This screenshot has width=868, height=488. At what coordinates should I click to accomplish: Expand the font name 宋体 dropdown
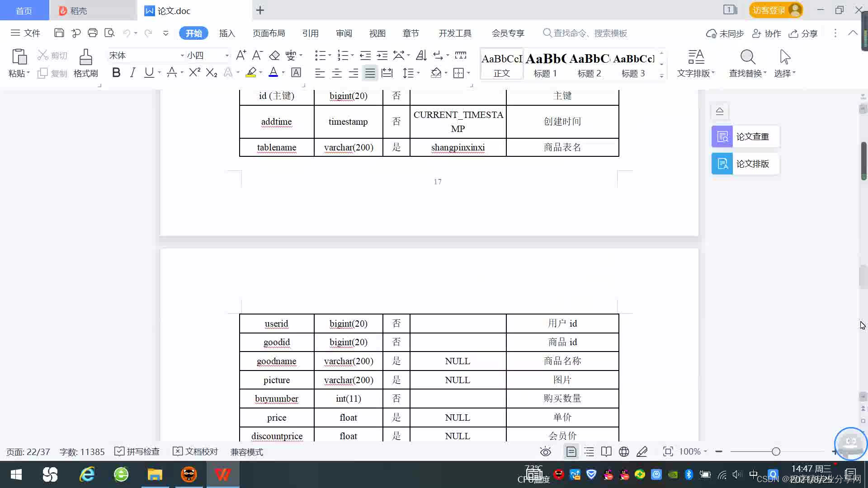click(x=182, y=56)
